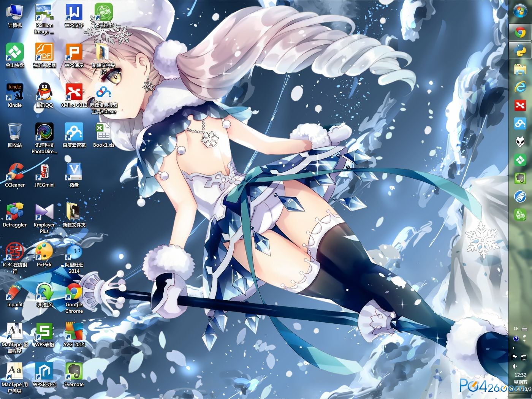Open the volume speaker tray icon
The width and height of the screenshot is (532, 399).
[515, 366]
